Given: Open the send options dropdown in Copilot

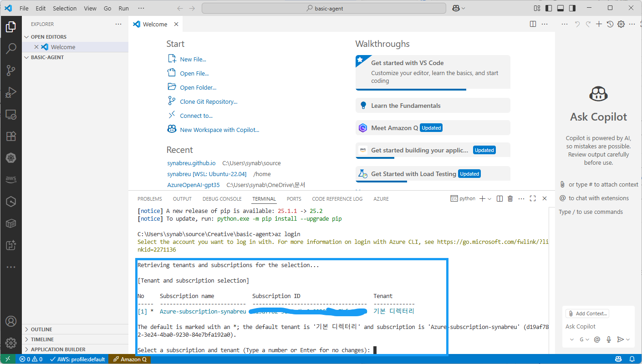Looking at the screenshot, I should click(x=628, y=339).
